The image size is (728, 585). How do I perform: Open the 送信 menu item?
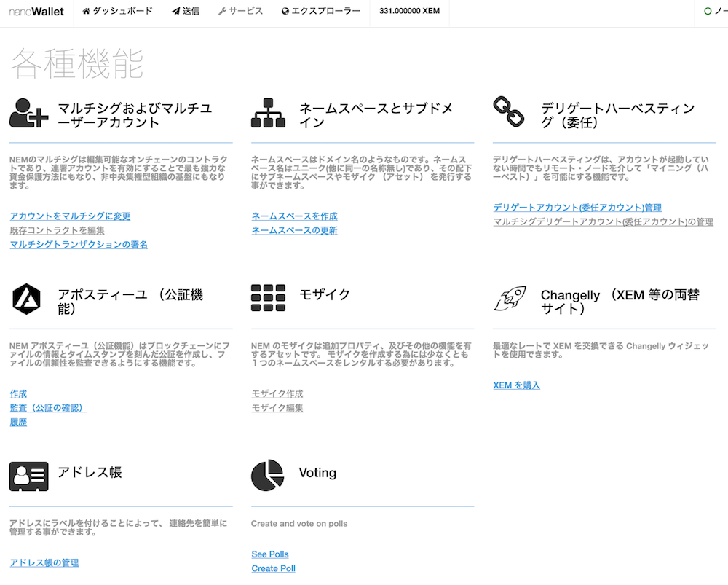coord(185,11)
